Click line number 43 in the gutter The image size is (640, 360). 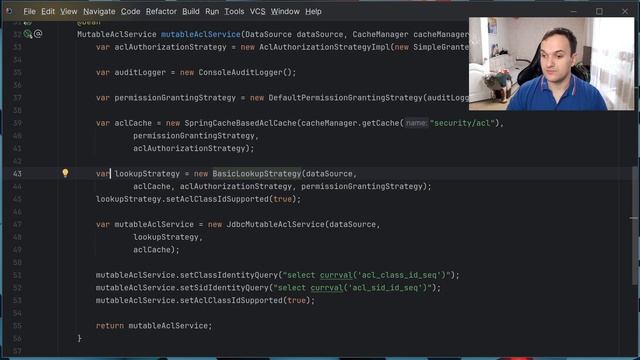pos(17,173)
